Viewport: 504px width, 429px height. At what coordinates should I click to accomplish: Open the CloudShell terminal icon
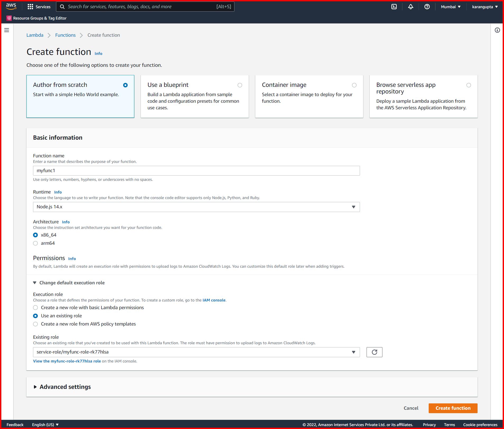pyautogui.click(x=394, y=7)
